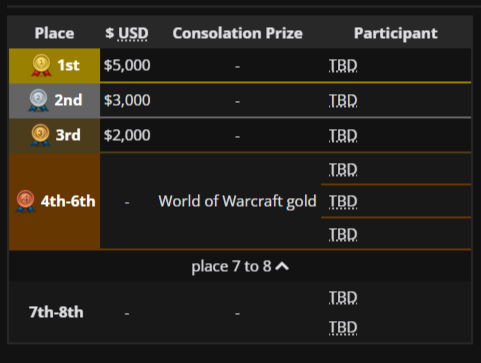This screenshot has height=363, width=481.
Task: Click the chevron beside place 7 to 8
Action: pos(282,266)
